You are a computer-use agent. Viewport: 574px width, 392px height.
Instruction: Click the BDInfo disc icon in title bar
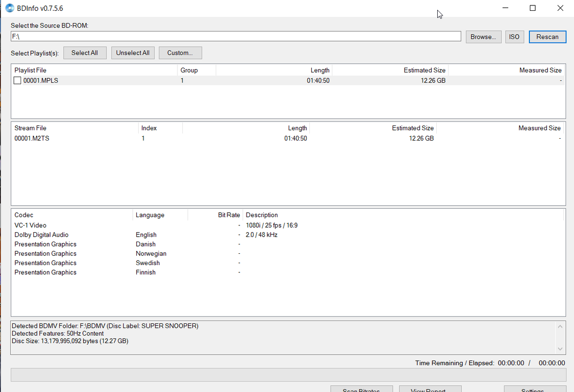[9, 8]
